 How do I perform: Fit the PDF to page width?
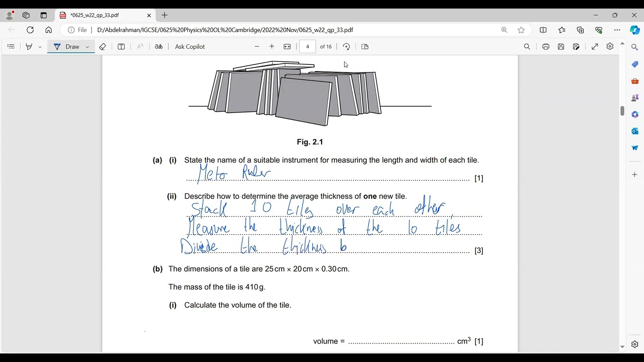pos(287,46)
